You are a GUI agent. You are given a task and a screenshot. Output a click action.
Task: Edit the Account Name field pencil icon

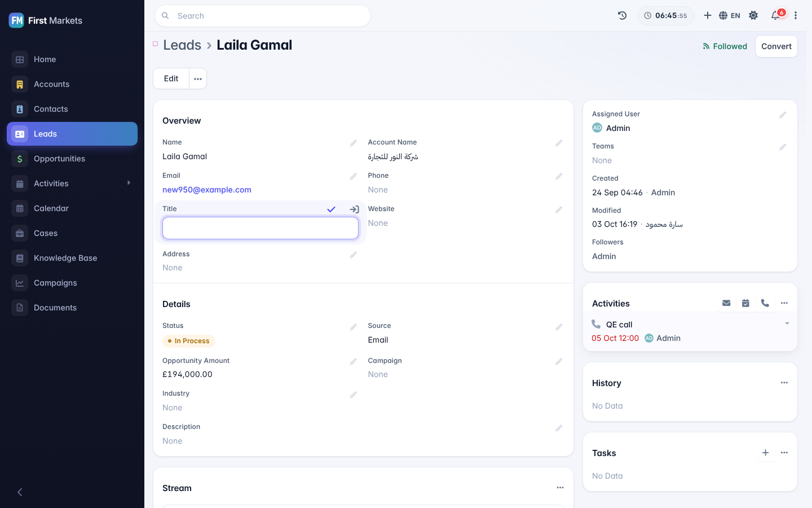(x=559, y=143)
